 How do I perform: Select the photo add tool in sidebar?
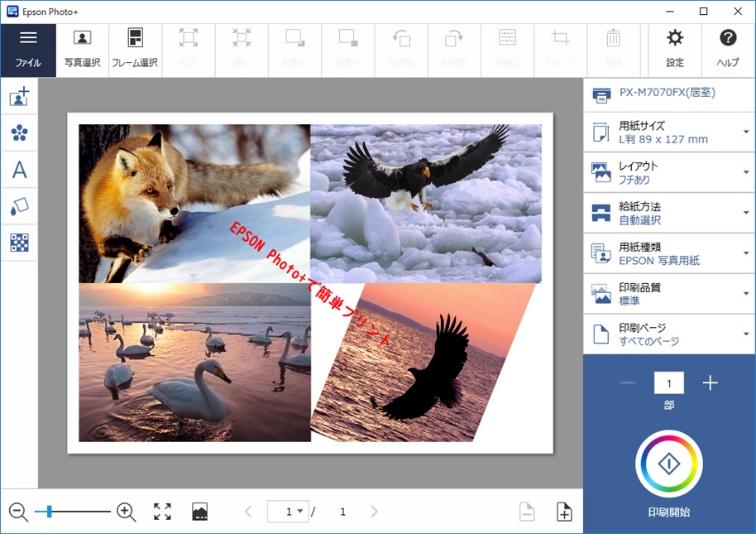[18, 96]
